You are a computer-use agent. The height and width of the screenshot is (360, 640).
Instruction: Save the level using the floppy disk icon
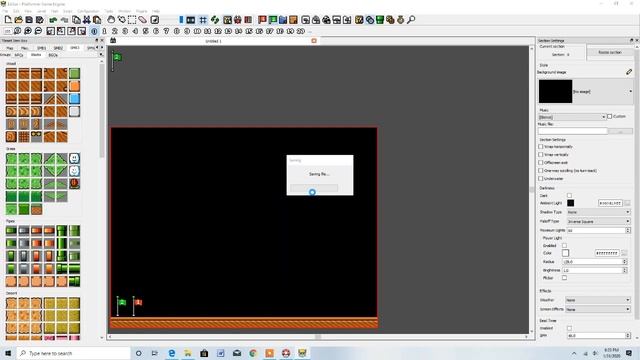click(x=29, y=20)
